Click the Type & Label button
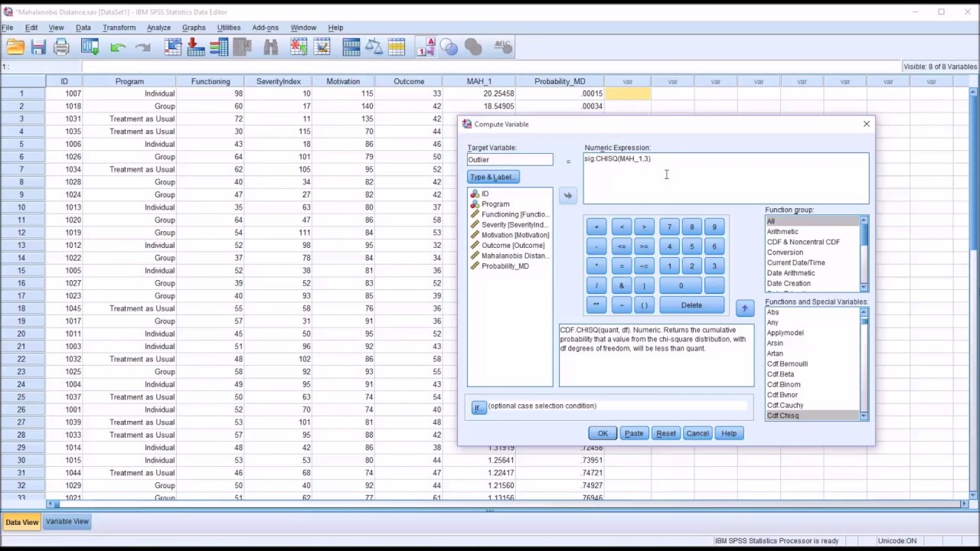The height and width of the screenshot is (551, 980). (x=493, y=177)
